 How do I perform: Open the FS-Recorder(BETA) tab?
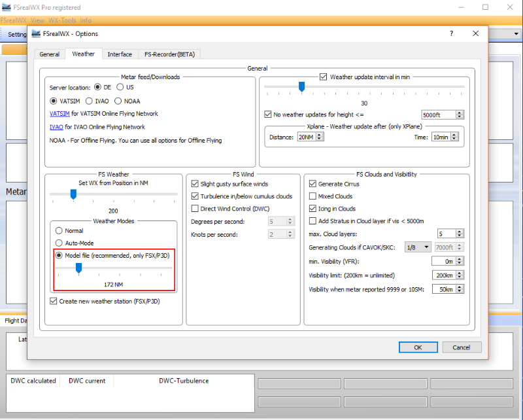point(169,54)
